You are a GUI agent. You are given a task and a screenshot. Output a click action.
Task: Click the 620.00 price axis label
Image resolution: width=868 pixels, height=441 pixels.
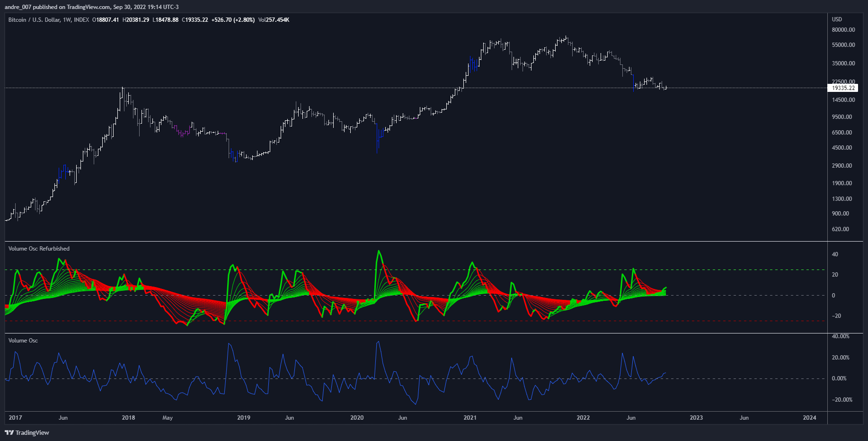pyautogui.click(x=841, y=229)
